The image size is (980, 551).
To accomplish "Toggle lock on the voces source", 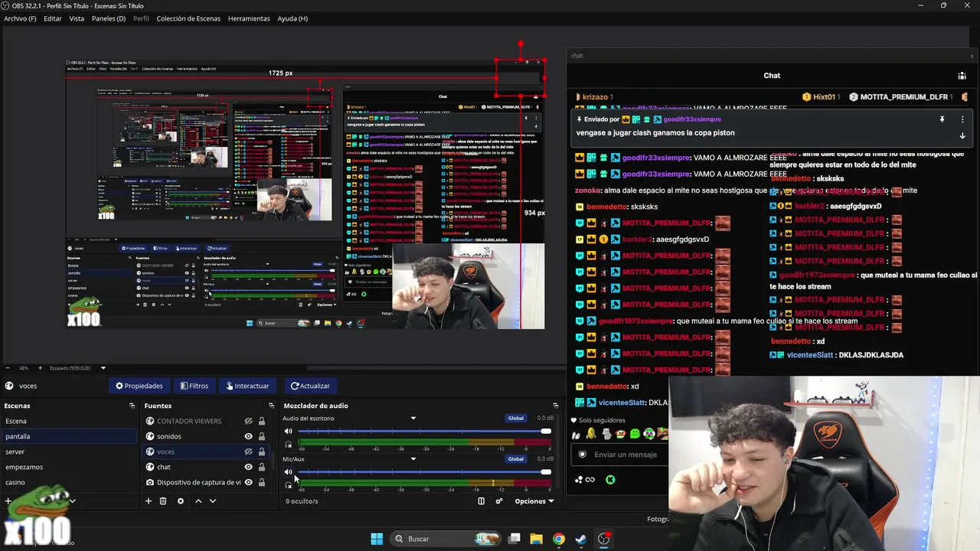I will click(261, 452).
